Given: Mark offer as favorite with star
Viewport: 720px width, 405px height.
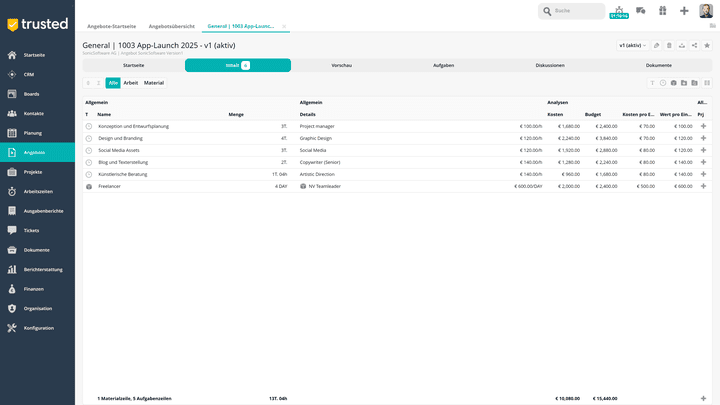Looking at the screenshot, I should click(707, 45).
